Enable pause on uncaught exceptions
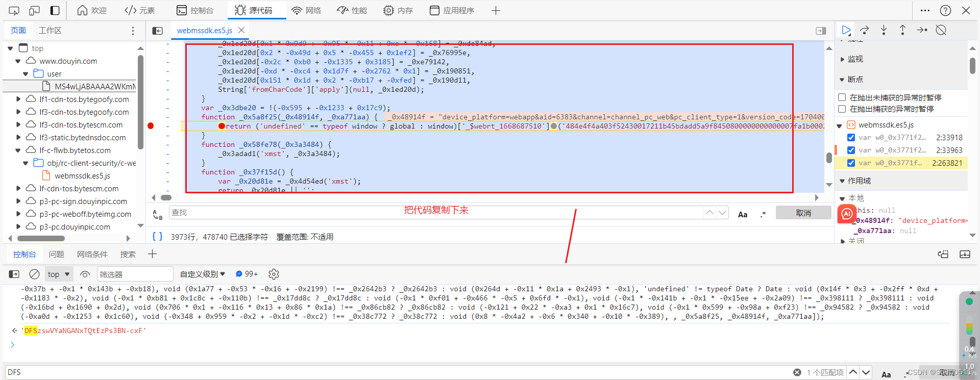 pyautogui.click(x=842, y=97)
